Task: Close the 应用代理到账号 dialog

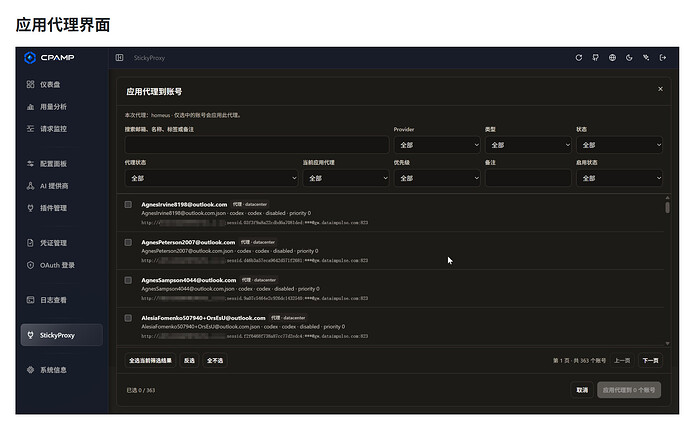Action: click(660, 89)
